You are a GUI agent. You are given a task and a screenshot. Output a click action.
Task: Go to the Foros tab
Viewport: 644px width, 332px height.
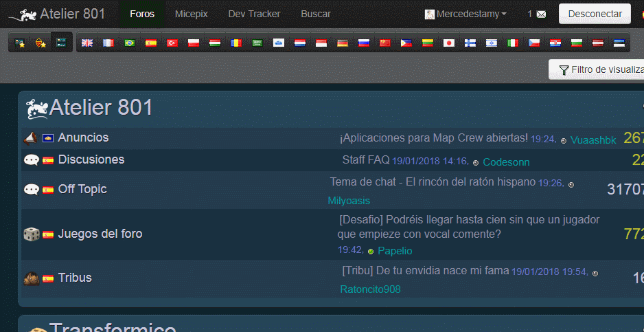[142, 14]
